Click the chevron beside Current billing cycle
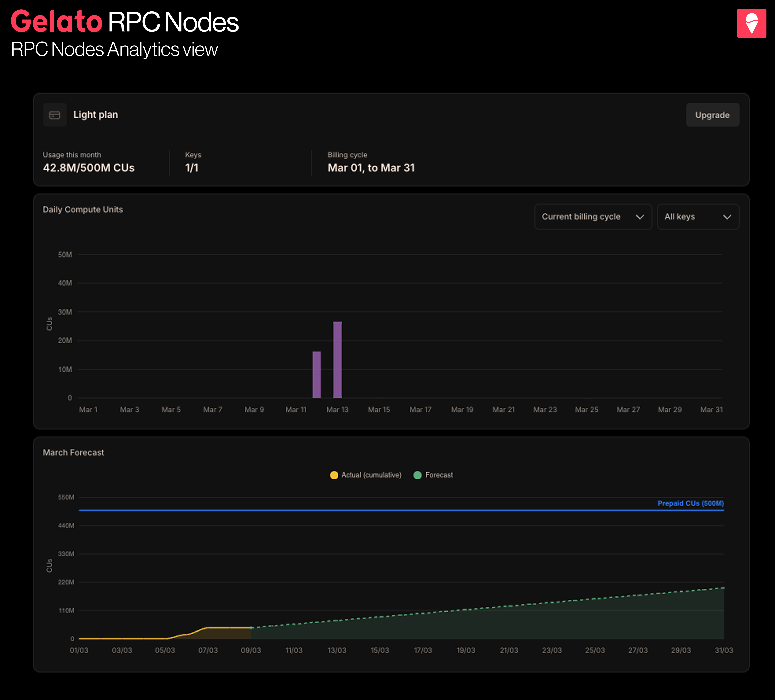 coord(640,217)
